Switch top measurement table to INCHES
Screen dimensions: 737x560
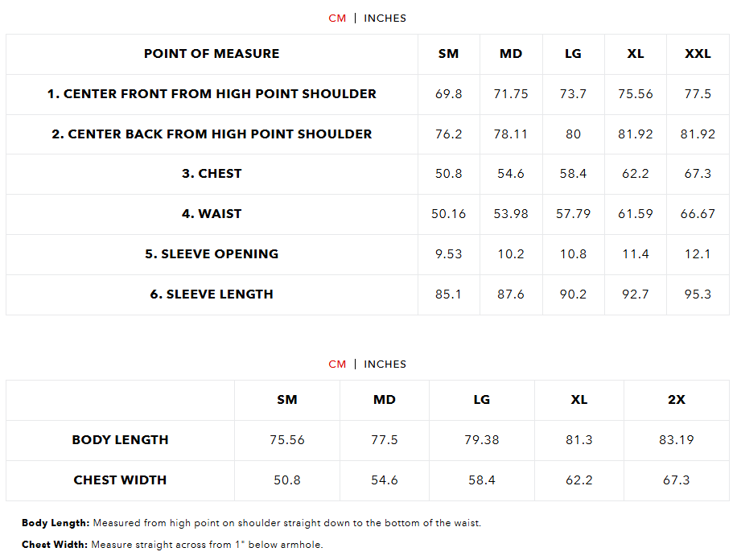coord(385,18)
